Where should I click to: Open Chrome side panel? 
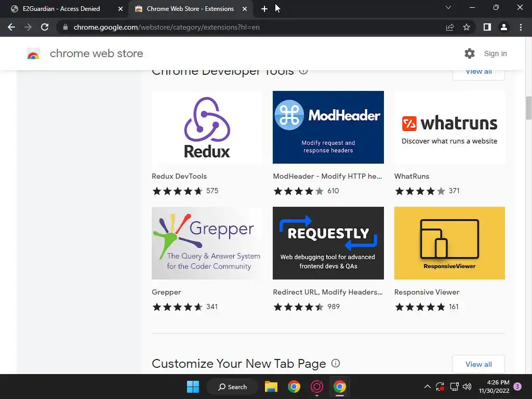tap(487, 27)
